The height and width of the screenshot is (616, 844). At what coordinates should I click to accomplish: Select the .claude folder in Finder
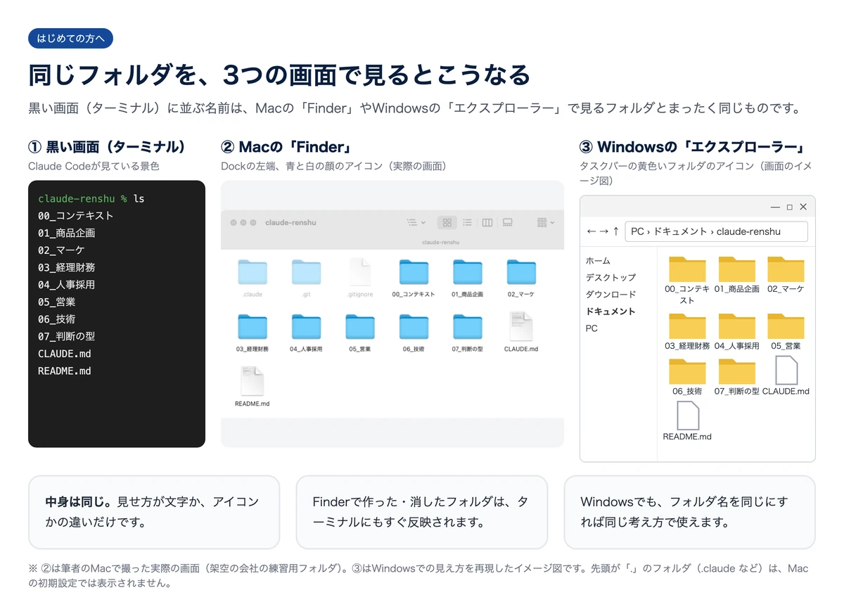pyautogui.click(x=252, y=278)
